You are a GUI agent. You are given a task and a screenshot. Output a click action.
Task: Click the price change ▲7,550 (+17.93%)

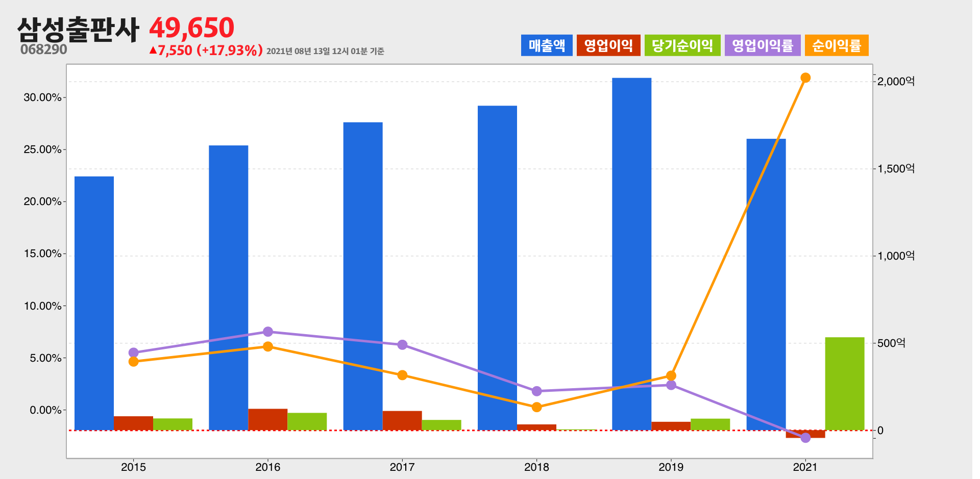click(206, 50)
